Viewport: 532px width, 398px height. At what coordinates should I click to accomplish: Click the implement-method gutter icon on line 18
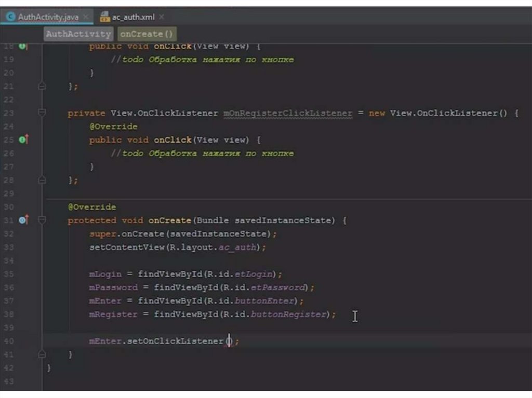[x=22, y=46]
